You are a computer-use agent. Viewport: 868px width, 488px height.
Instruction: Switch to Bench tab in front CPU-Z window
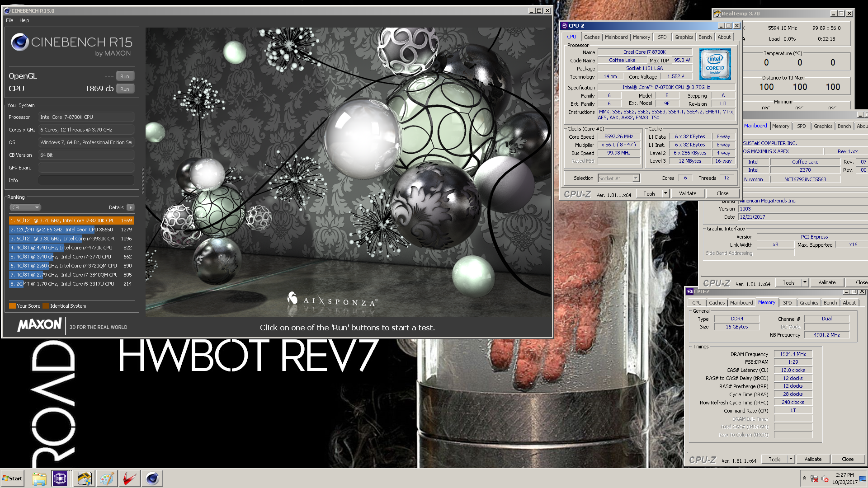coord(705,37)
